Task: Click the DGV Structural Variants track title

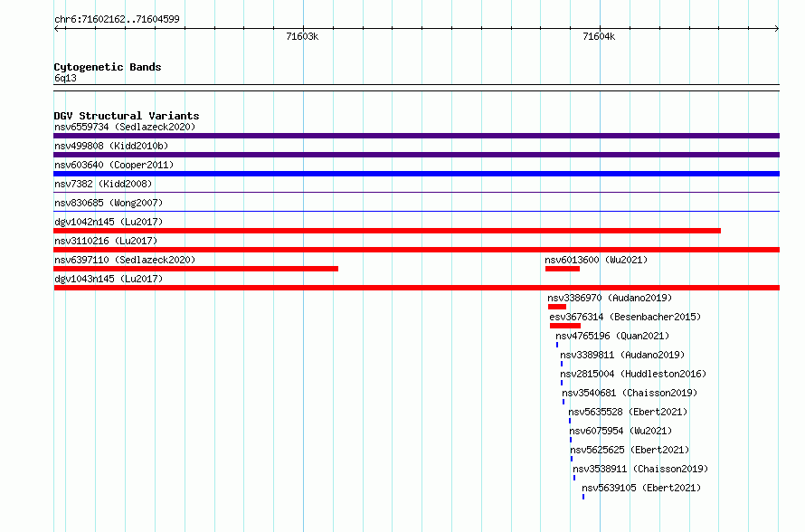Action: 127,116
